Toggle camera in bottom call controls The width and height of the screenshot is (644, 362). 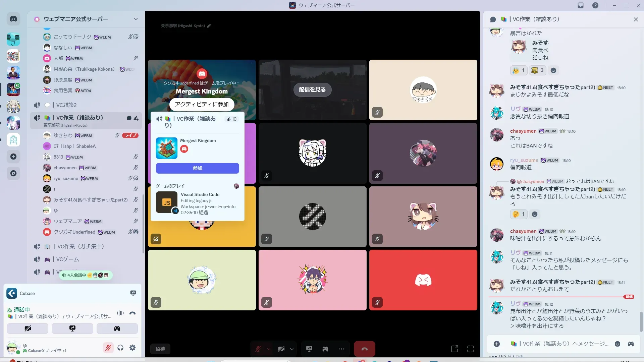(281, 349)
